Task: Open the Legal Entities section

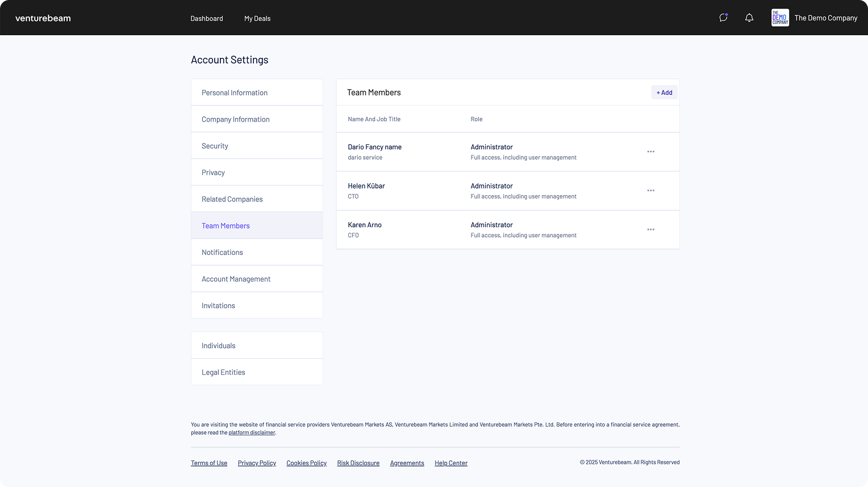Action: pyautogui.click(x=223, y=372)
